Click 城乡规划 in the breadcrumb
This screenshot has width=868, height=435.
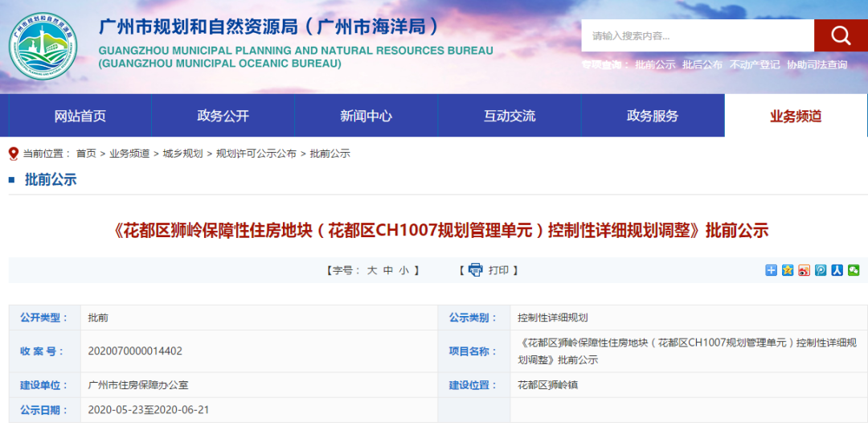[182, 154]
